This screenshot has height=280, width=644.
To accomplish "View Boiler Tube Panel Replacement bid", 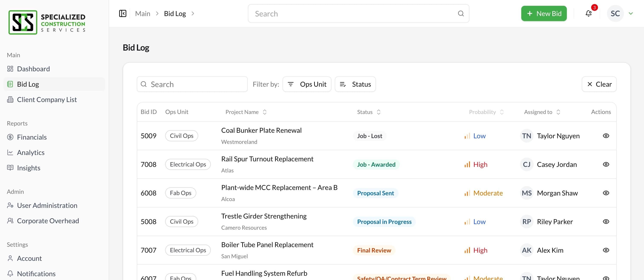I will coord(606,250).
